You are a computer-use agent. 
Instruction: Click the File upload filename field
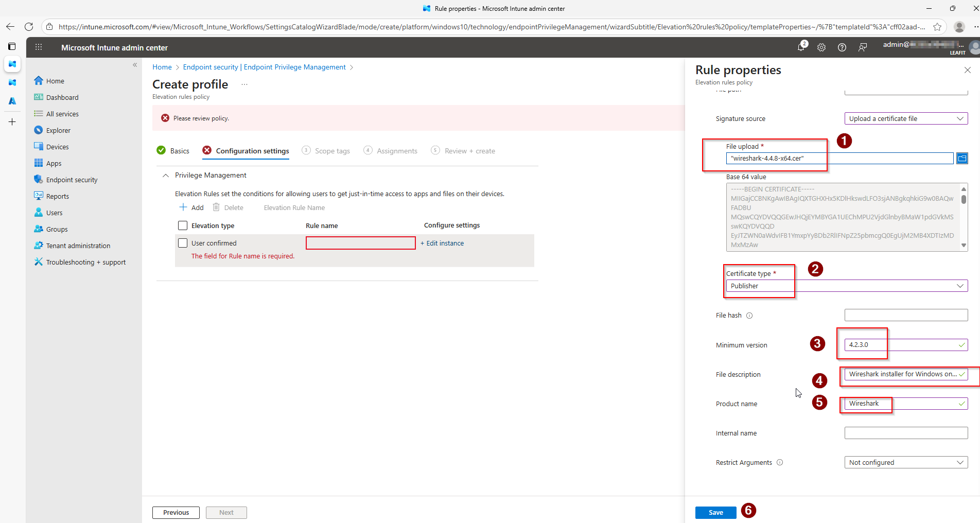click(x=839, y=159)
